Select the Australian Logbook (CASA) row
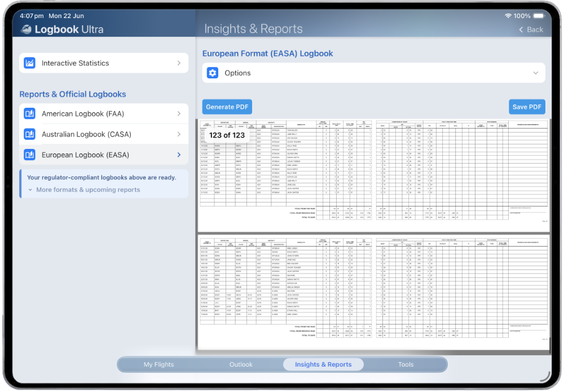Screen dimensions: 564x392 point(104,134)
